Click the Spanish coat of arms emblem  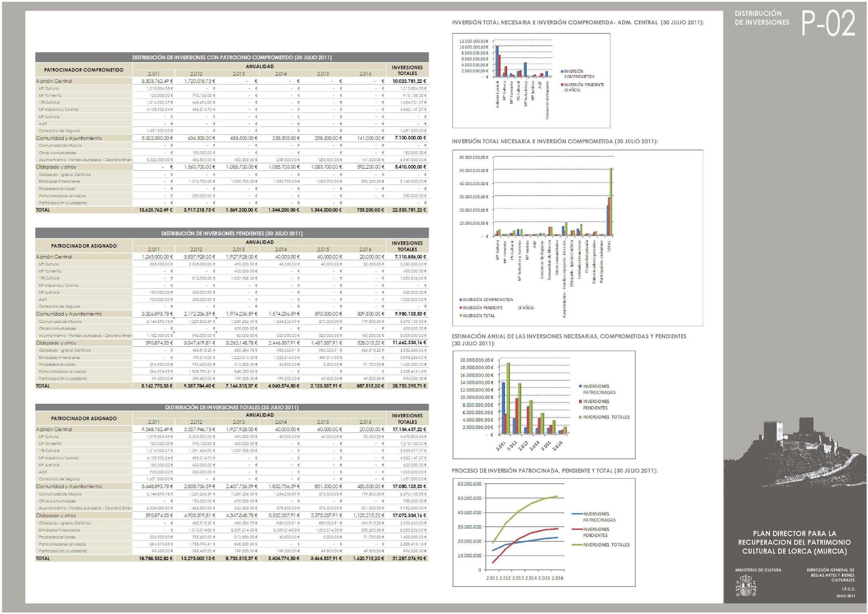point(746,585)
